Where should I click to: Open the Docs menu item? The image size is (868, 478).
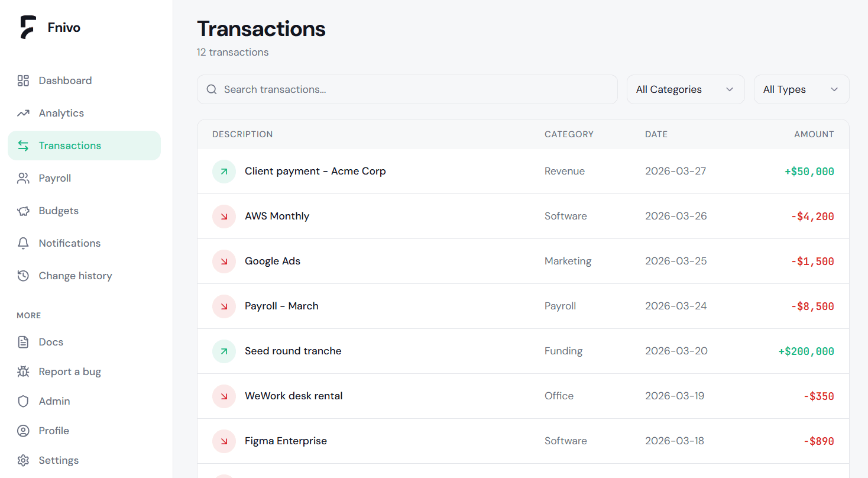point(51,341)
